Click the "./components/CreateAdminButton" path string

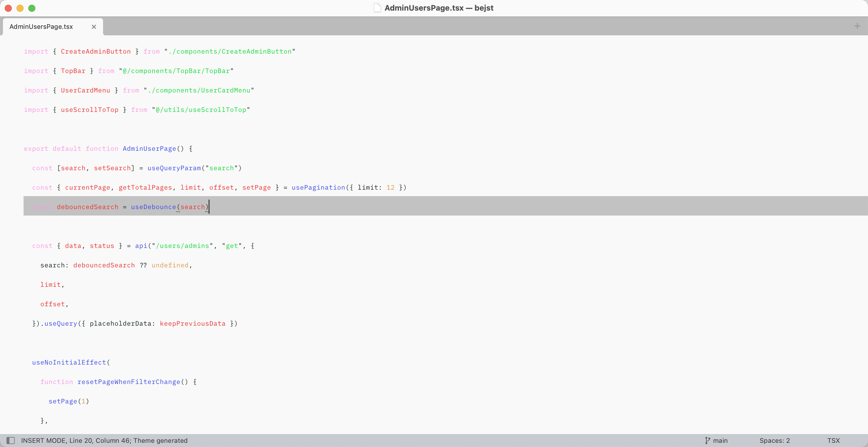229,51
